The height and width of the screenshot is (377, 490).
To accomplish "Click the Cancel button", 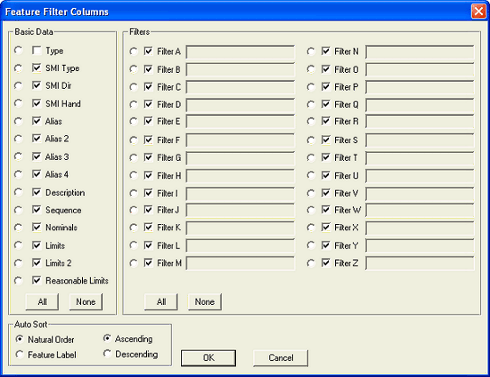I will pos(280,358).
